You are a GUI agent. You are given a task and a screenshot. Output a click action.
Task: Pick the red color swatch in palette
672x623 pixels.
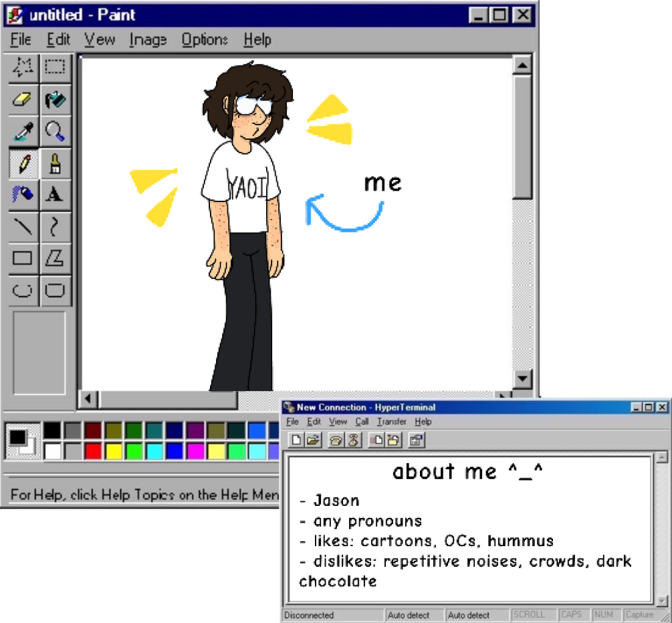93,451
